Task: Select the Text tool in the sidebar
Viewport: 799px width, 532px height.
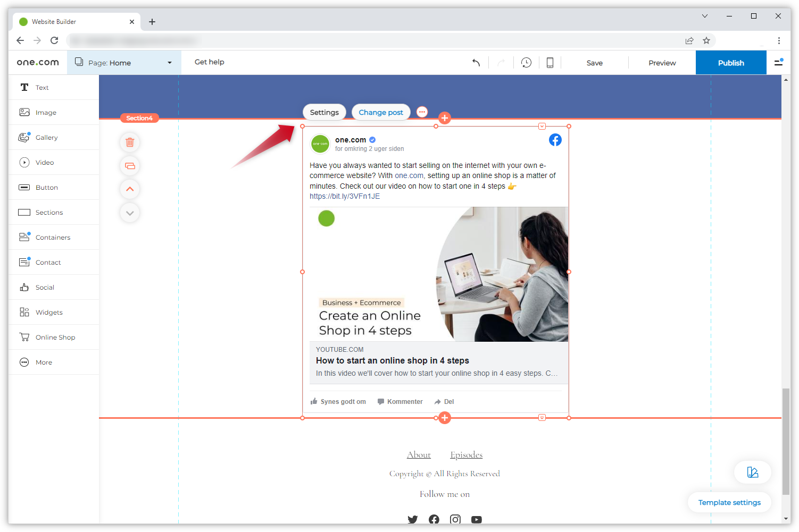Action: tap(42, 87)
